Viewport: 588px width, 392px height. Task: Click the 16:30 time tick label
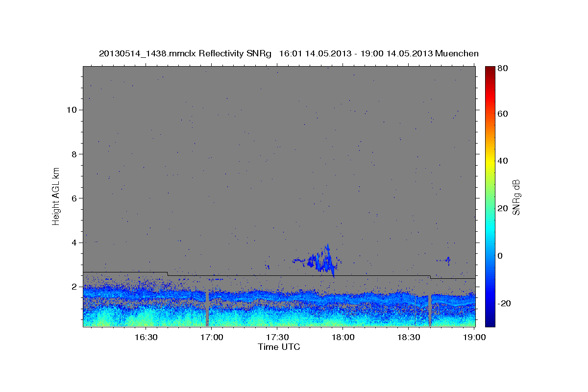[x=146, y=338]
